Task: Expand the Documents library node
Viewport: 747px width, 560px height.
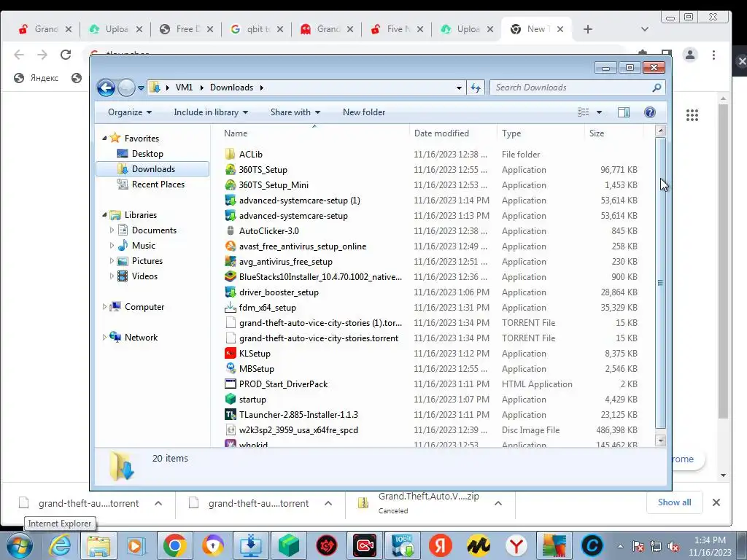Action: point(112,230)
